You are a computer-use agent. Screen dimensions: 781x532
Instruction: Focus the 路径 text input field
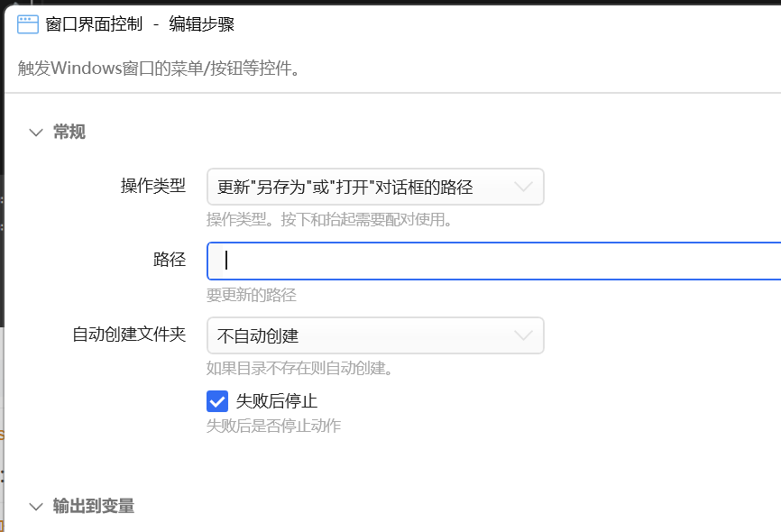[493, 261]
